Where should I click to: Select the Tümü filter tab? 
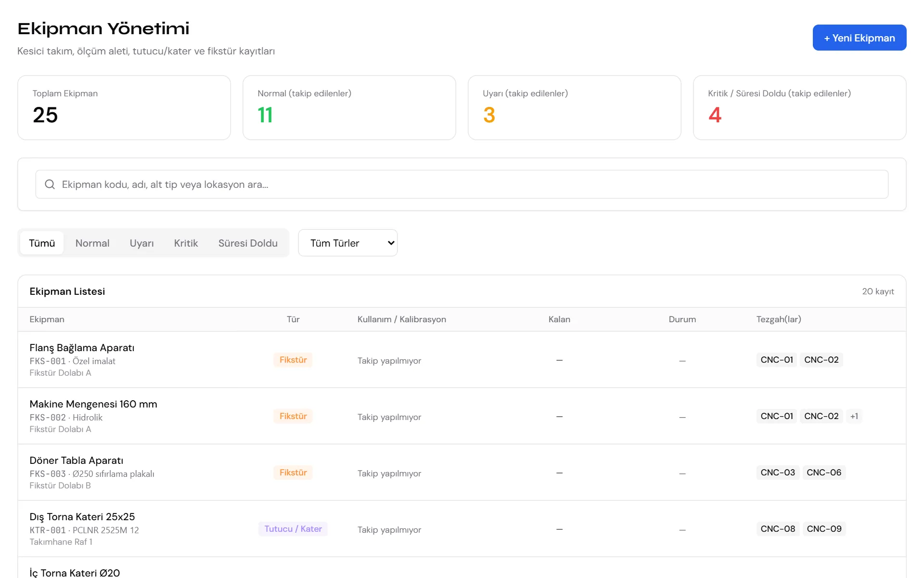(42, 243)
